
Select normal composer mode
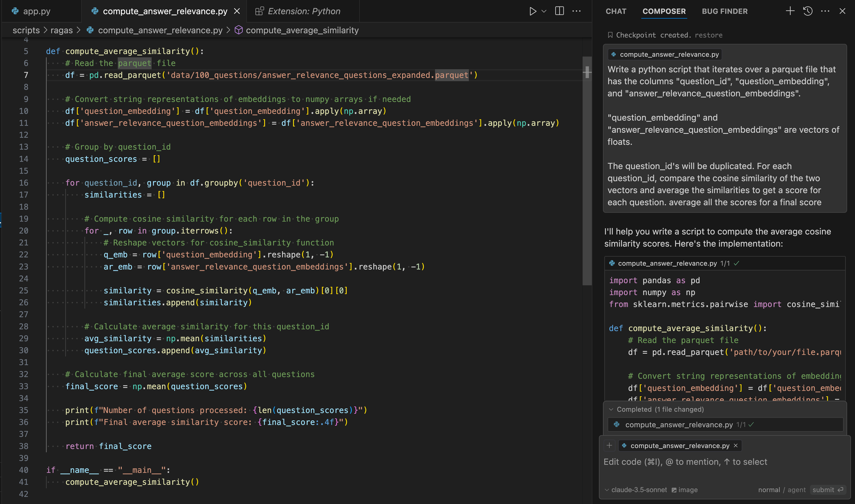click(769, 490)
